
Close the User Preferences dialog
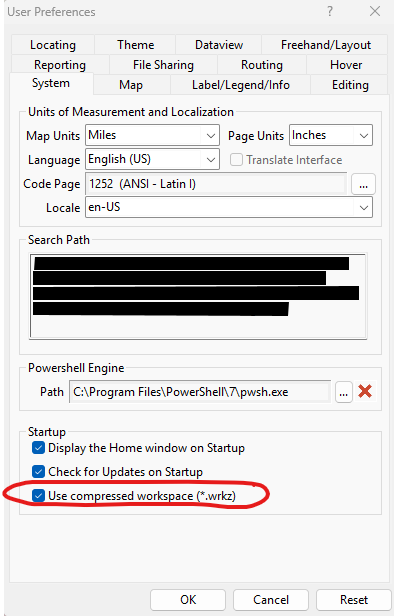click(x=375, y=11)
